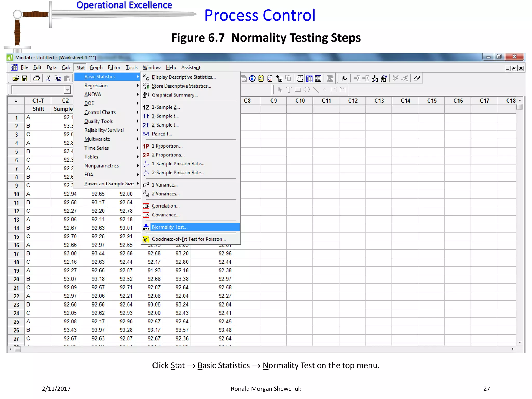This screenshot has width=532, height=399.
Task: Save project using the floppy disk icon
Action: [24, 78]
